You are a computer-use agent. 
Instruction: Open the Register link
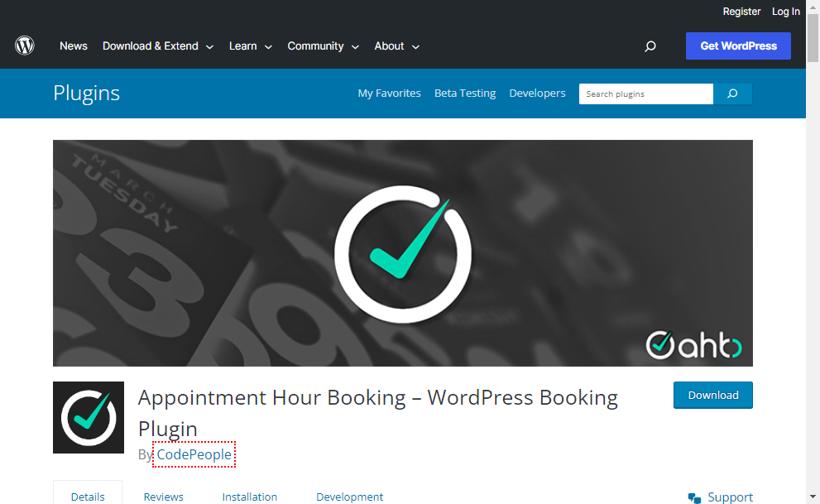741,12
